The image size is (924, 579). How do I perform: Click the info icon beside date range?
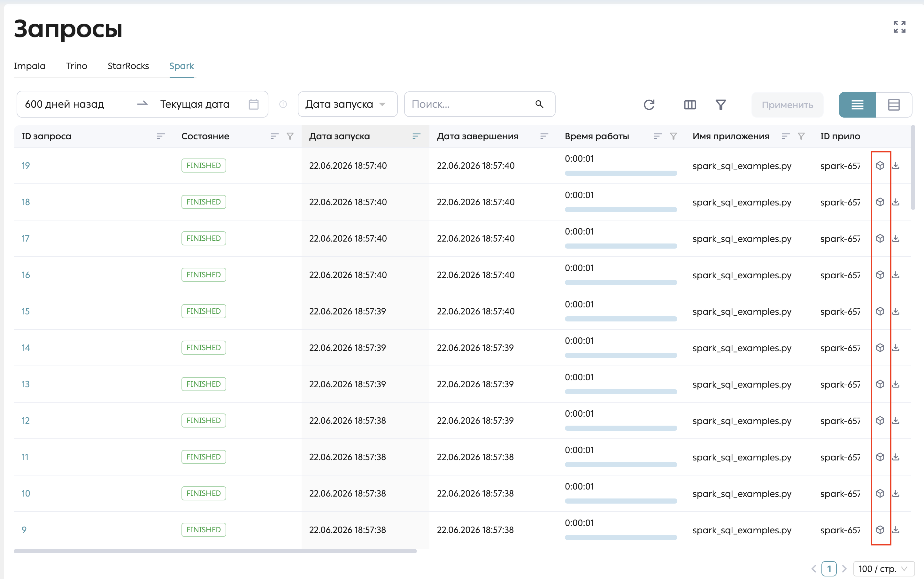tap(283, 104)
